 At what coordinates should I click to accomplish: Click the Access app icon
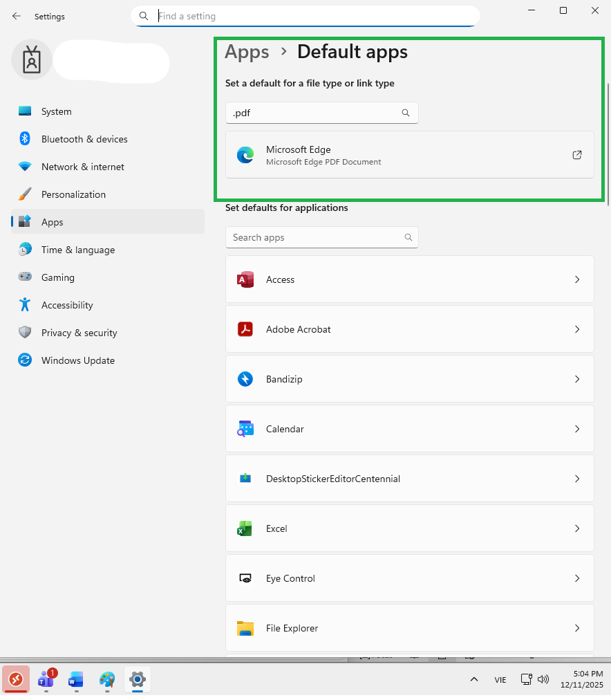tap(245, 280)
